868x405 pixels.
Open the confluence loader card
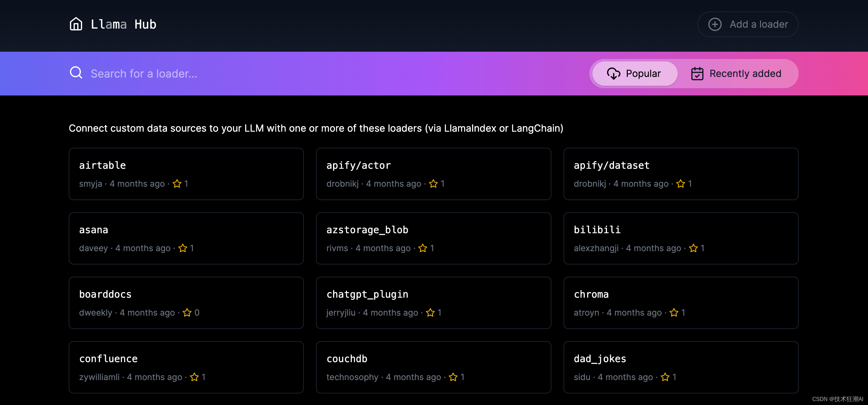point(186,367)
